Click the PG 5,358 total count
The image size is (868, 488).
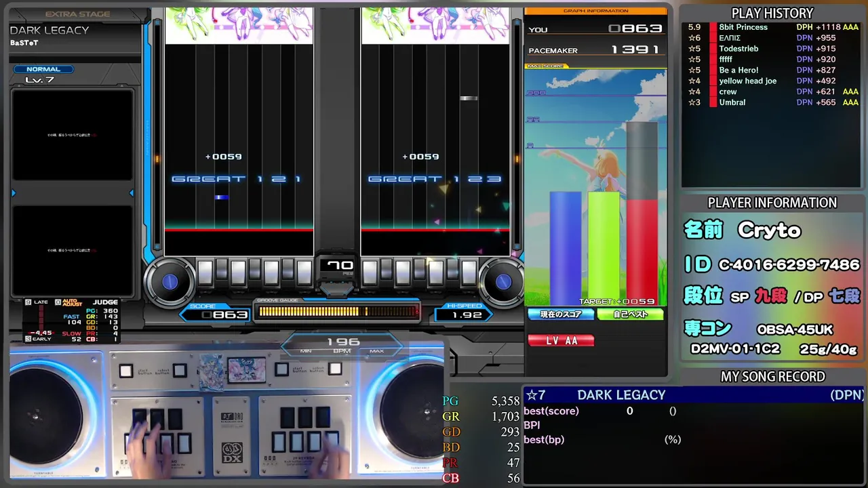click(481, 401)
